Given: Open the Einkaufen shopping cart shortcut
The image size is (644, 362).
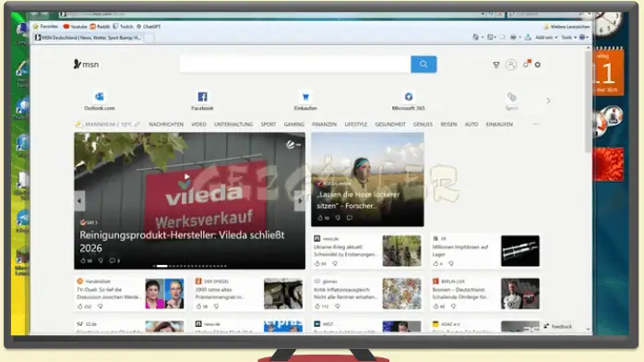Looking at the screenshot, I should pos(305,101).
